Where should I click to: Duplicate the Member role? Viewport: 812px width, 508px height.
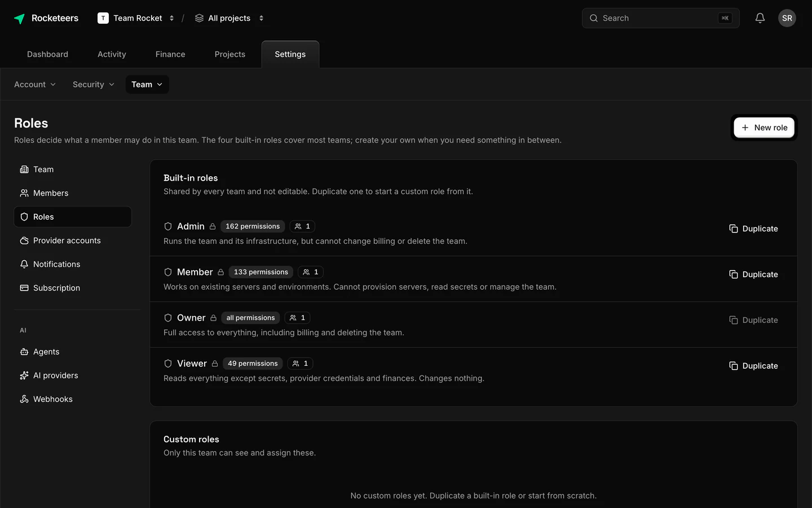(x=753, y=274)
